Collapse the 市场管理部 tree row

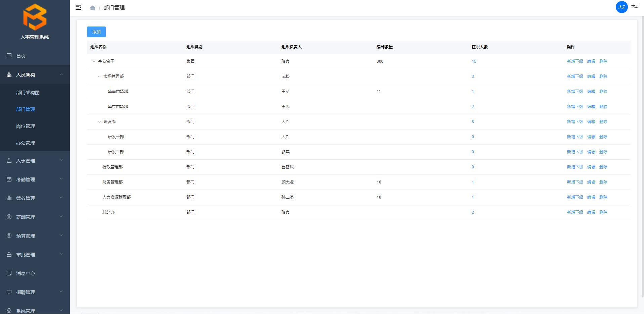pos(99,76)
